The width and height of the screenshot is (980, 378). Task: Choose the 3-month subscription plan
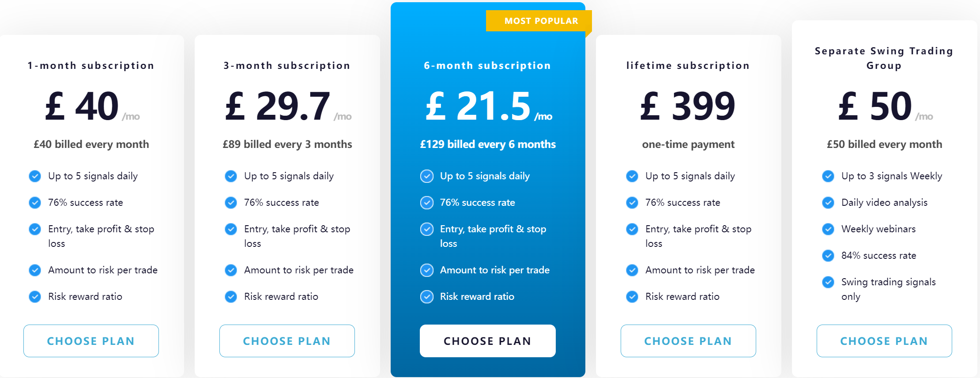click(287, 341)
